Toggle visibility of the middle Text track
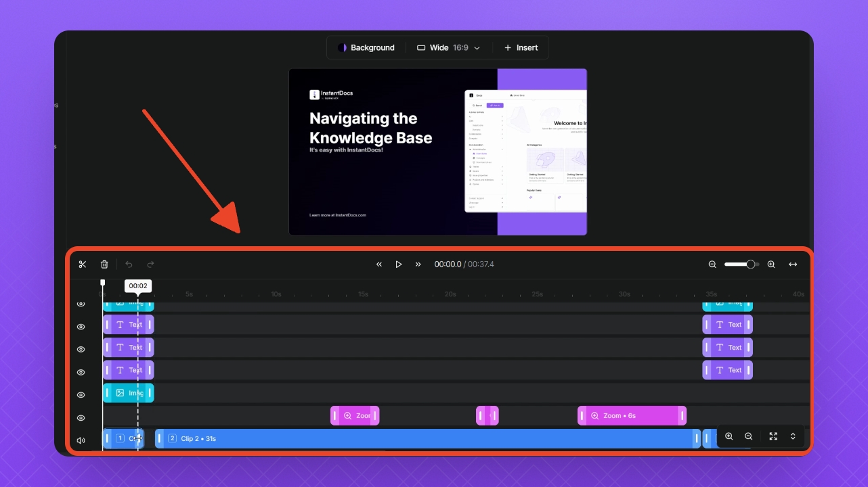 81,350
